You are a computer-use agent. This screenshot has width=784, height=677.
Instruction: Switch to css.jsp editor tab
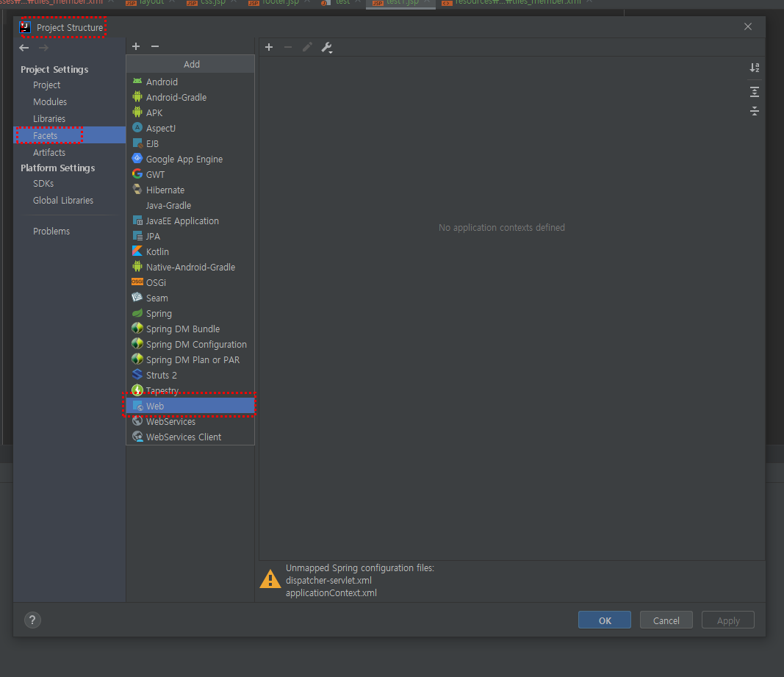click(212, 2)
